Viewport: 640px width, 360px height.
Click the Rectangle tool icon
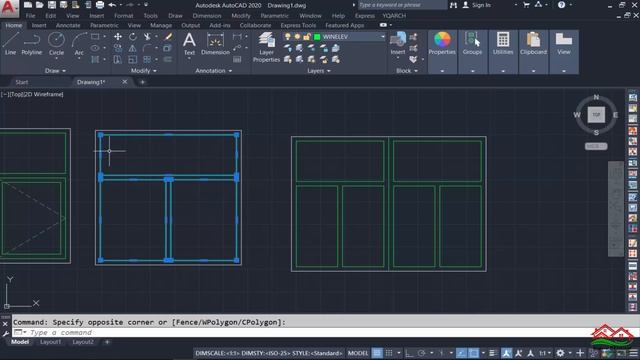[95, 37]
